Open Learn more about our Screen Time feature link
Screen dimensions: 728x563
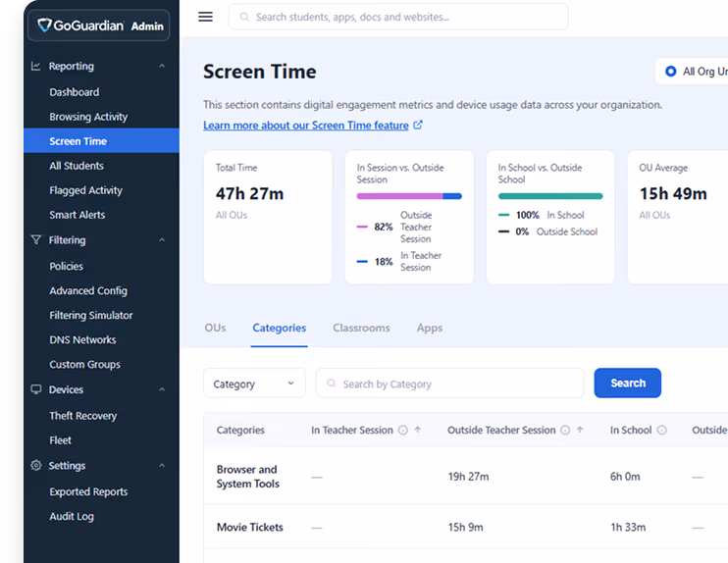click(306, 126)
